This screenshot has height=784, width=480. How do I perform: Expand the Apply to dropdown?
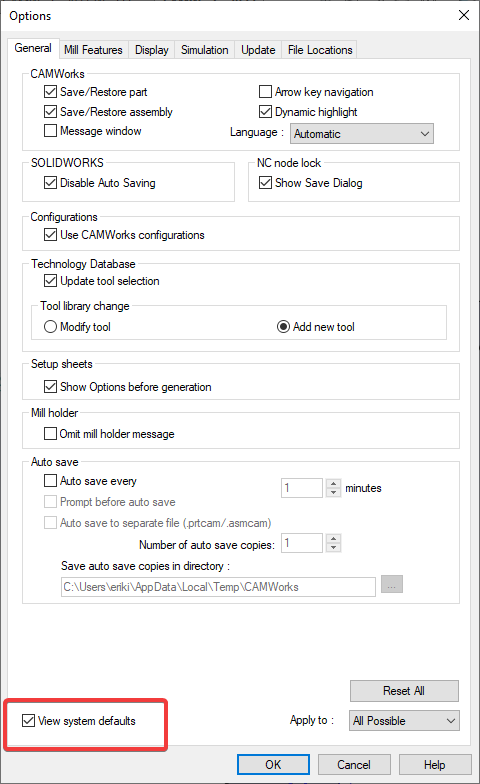404,721
